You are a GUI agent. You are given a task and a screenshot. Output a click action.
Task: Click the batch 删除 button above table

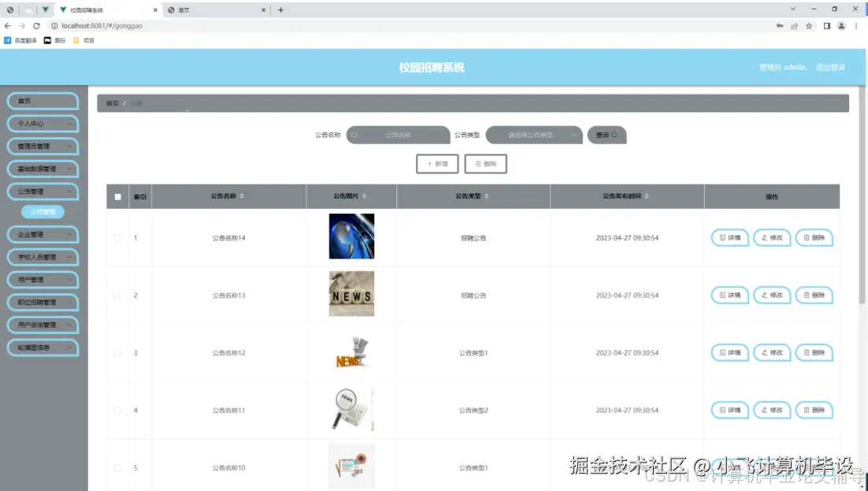pos(485,164)
